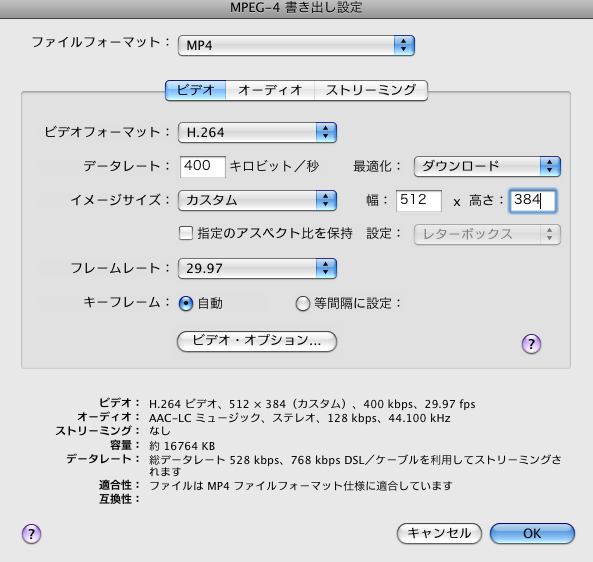593x562 pixels.
Task: Open the disabled レターボックス dropdown
Action: coord(487,234)
